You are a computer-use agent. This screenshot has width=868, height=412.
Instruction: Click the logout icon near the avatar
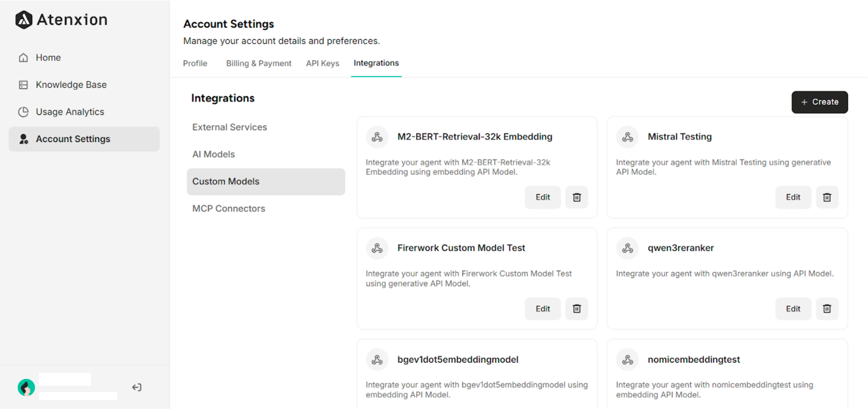tap(137, 387)
